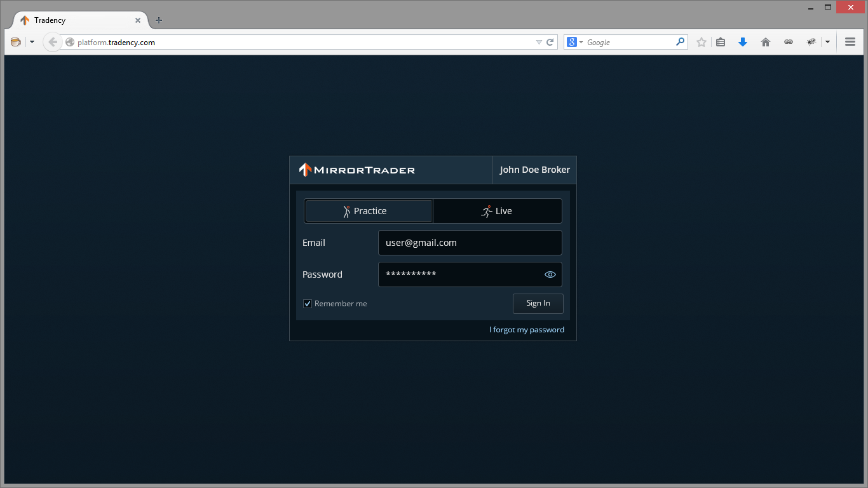The image size is (868, 488).
Task: Open the Google search engine dropdown
Action: (575, 42)
